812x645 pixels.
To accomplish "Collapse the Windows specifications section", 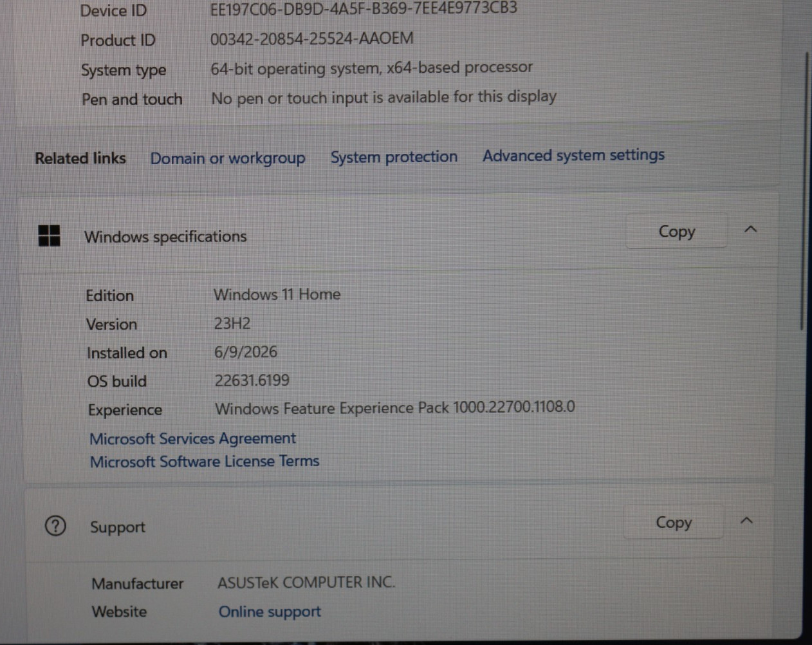I will click(x=750, y=229).
